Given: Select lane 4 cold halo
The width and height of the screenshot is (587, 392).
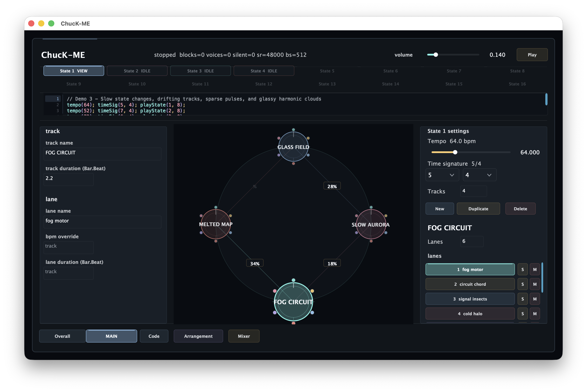Looking at the screenshot, I should [x=470, y=314].
